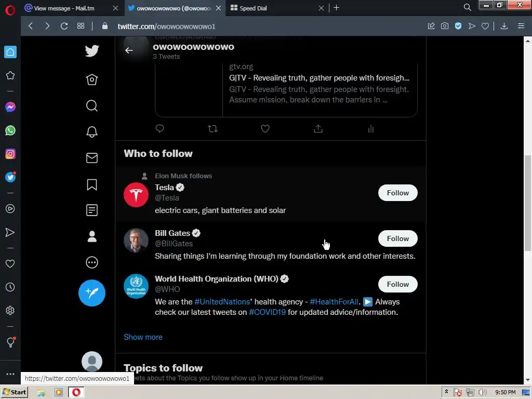
Task: Open Messenger in Opera sidebar
Action: pyautogui.click(x=10, y=107)
